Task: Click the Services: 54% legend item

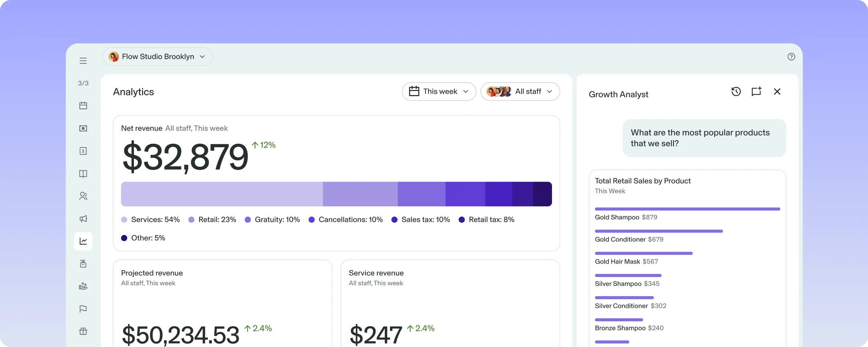Action: [151, 220]
